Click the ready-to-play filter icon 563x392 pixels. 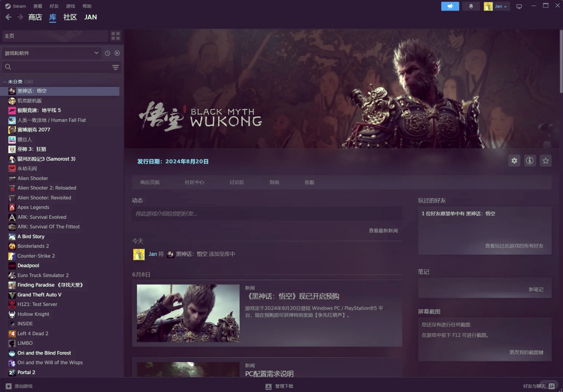pyautogui.click(x=117, y=53)
